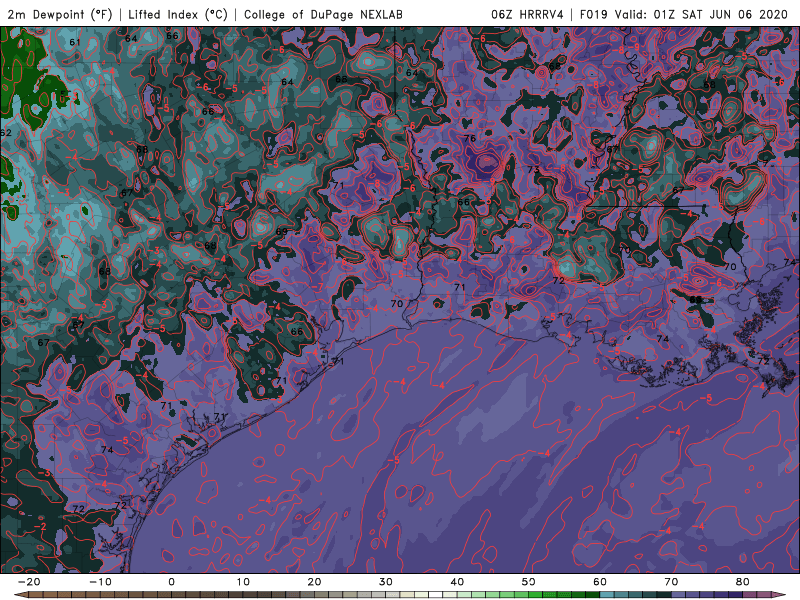Click the '2m Dewpoint (°F)' title text
This screenshot has width=800, height=600.
click(60, 14)
